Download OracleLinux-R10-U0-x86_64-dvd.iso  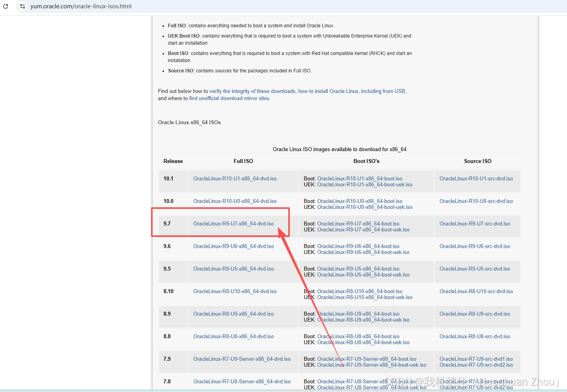235,201
